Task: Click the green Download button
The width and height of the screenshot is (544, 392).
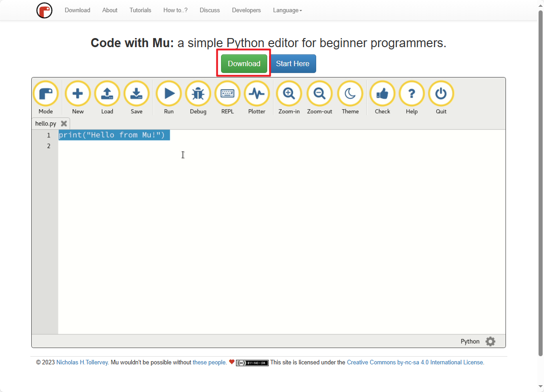Action: pos(244,63)
